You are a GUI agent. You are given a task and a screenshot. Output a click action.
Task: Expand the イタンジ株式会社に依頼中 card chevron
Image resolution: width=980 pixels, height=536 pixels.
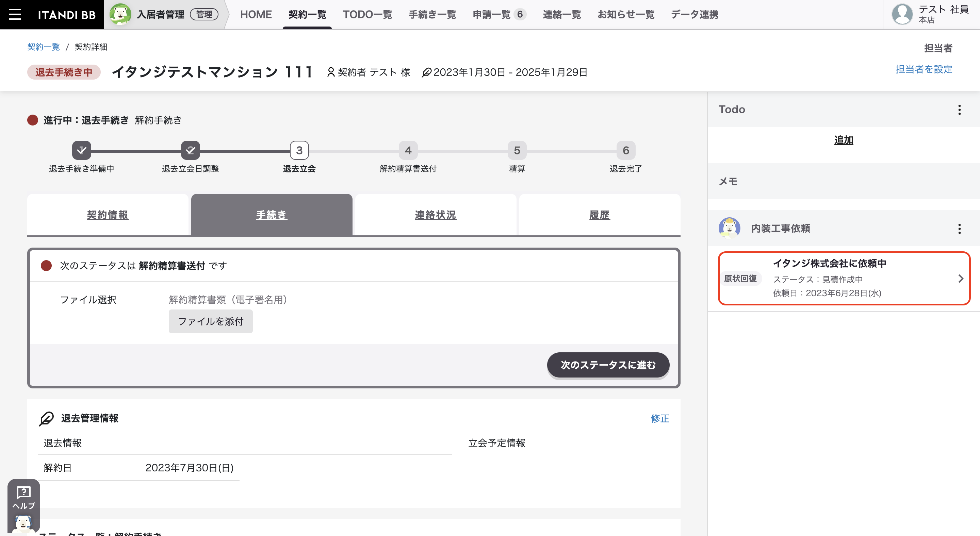click(x=961, y=279)
